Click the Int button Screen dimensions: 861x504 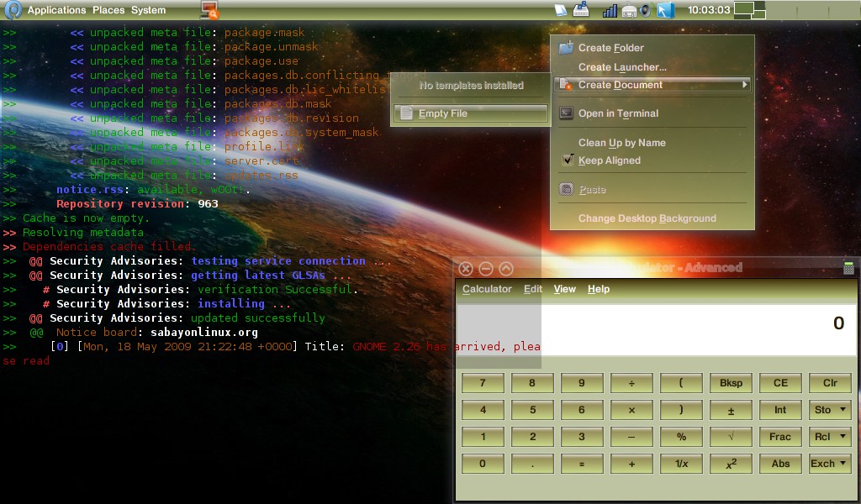(x=780, y=410)
